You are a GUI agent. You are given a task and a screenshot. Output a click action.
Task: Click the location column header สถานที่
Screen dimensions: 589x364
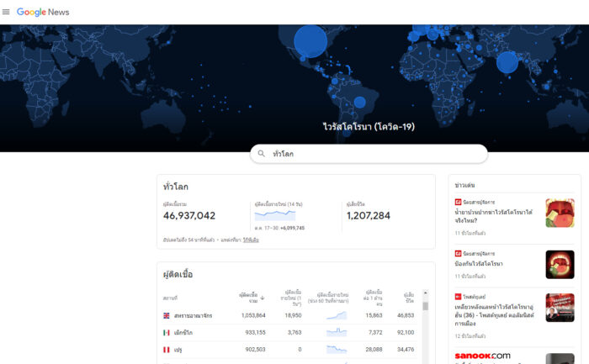(170, 298)
